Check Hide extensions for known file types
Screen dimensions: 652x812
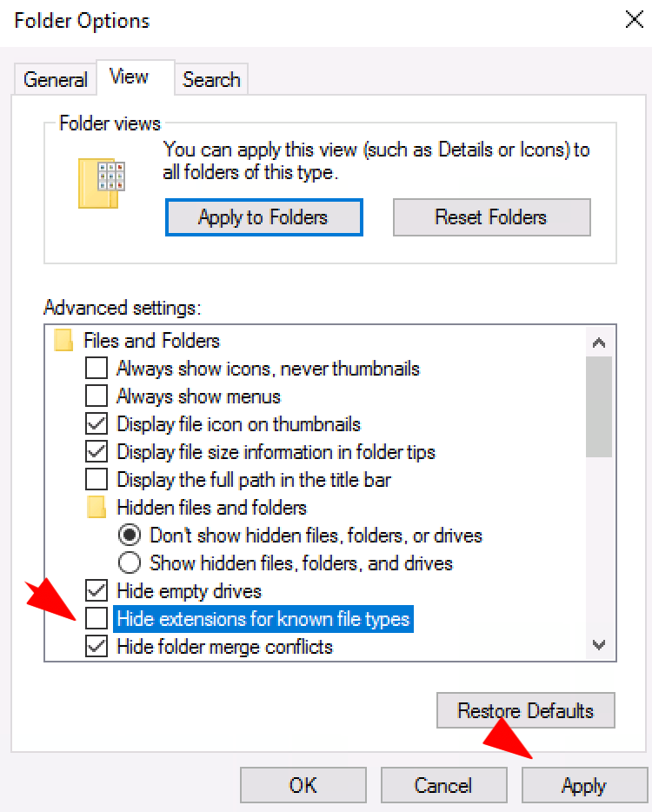pyautogui.click(x=96, y=619)
